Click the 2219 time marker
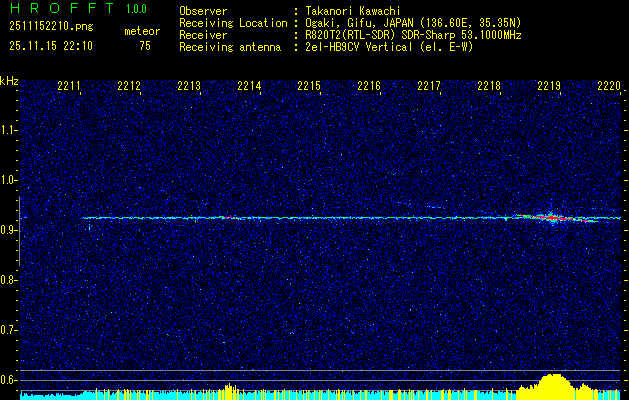This screenshot has height=400, width=629. tap(549, 86)
